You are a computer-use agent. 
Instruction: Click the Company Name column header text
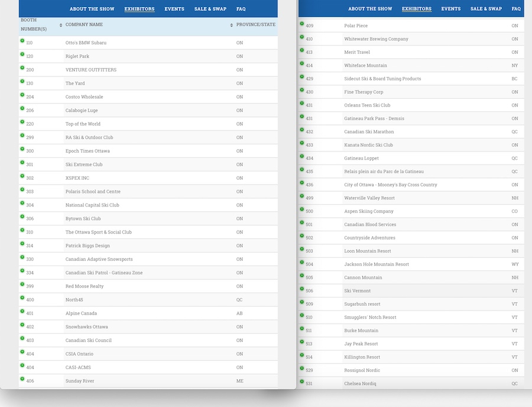(84, 24)
